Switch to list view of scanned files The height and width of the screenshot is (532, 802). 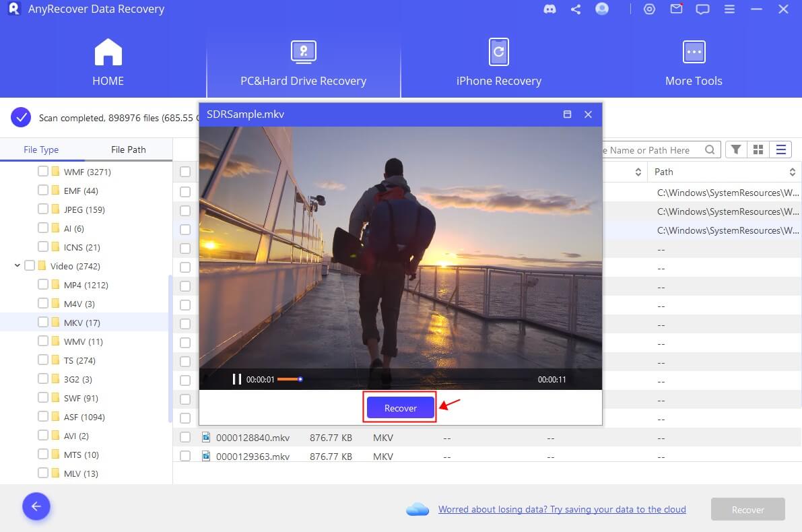tap(780, 149)
